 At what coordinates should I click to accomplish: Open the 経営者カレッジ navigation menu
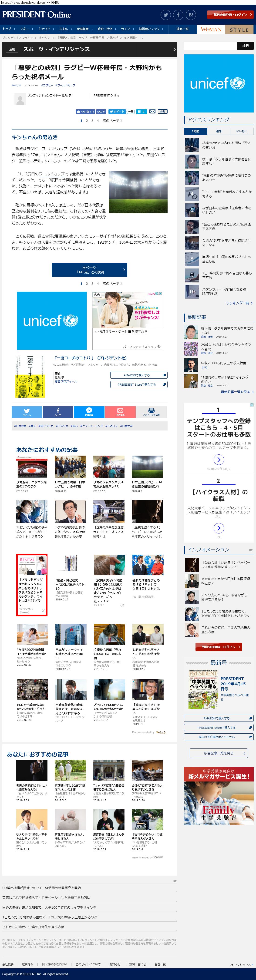[x=151, y=29]
